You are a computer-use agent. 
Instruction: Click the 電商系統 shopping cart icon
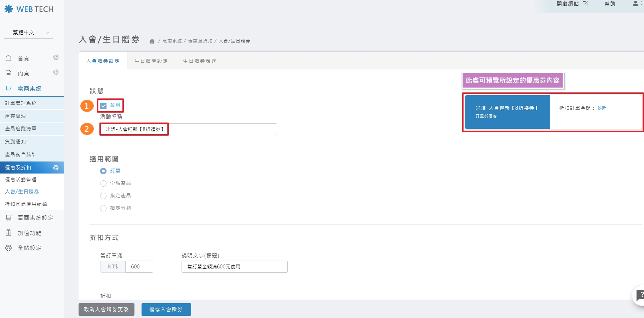click(x=9, y=89)
